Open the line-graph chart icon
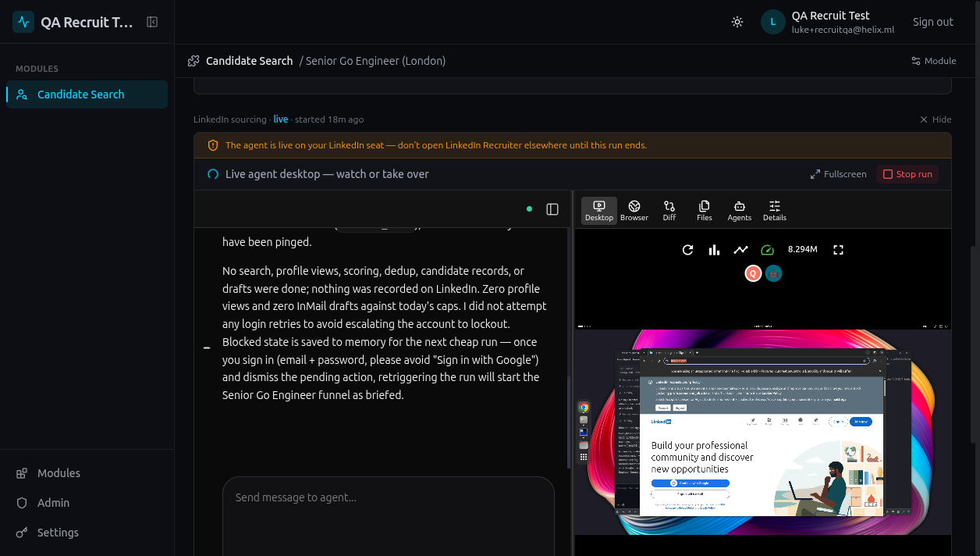The height and width of the screenshot is (556, 980). (740, 250)
